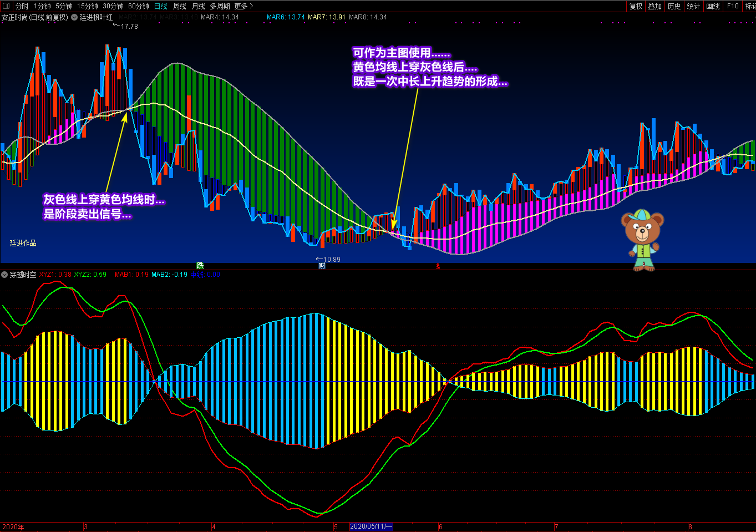Toggle the side panel icon at top-left
756x532 pixels.
click(6, 6)
